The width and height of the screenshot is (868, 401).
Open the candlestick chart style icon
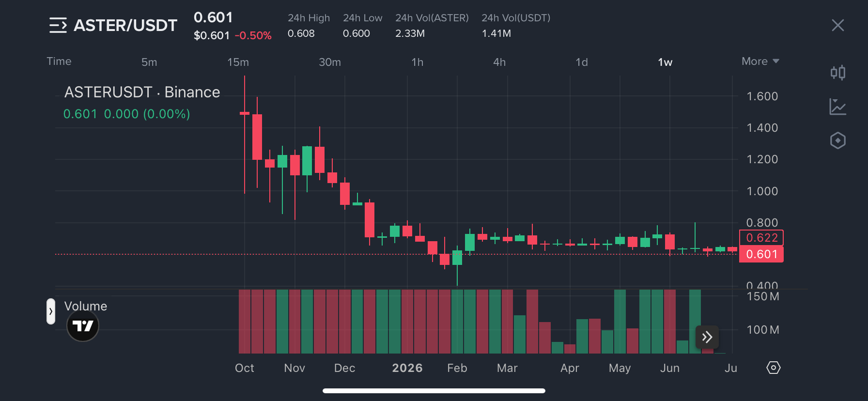[837, 73]
